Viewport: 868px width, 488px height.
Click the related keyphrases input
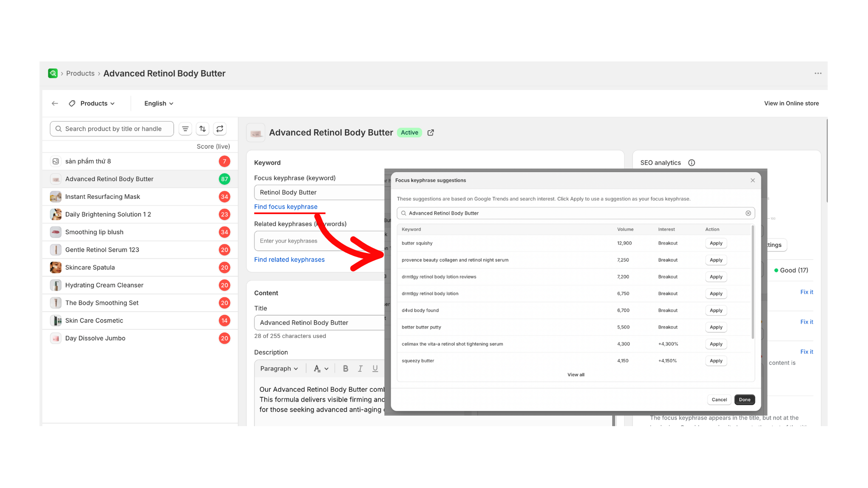(319, 241)
